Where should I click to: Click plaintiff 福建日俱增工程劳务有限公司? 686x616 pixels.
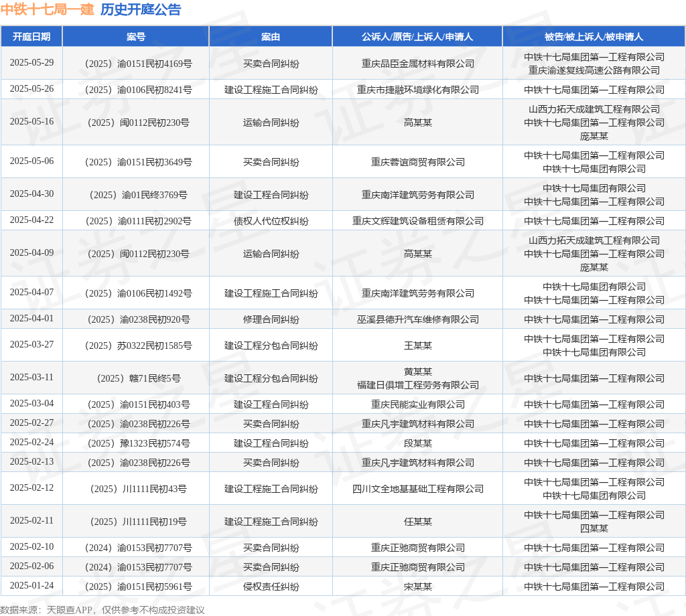[418, 385]
